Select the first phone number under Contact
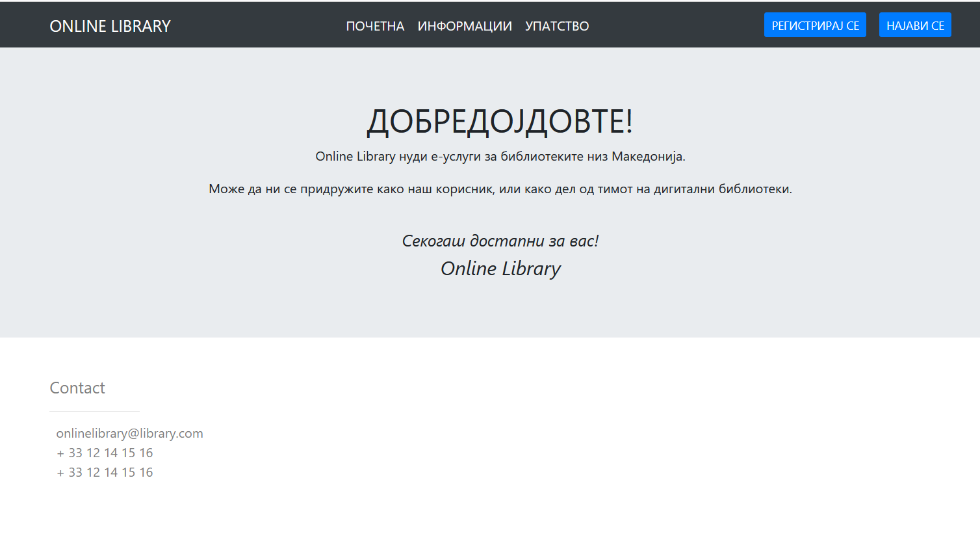Image resolution: width=980 pixels, height=545 pixels. [x=105, y=453]
